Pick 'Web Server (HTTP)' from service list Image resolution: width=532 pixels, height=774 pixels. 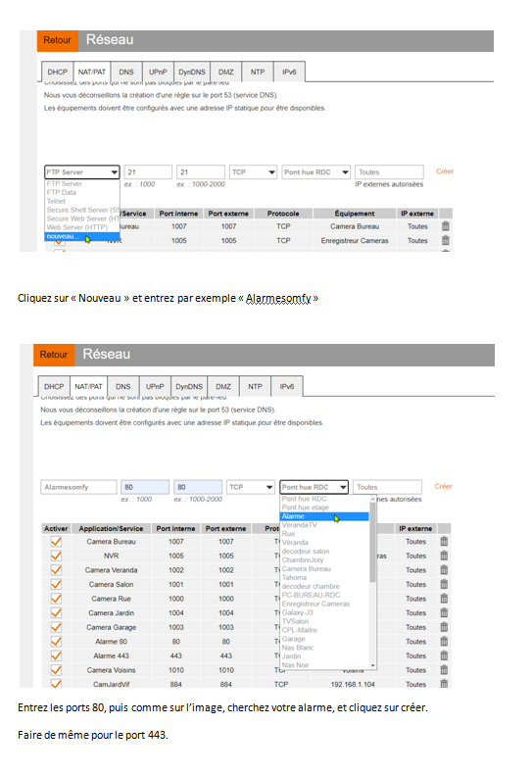point(77,227)
